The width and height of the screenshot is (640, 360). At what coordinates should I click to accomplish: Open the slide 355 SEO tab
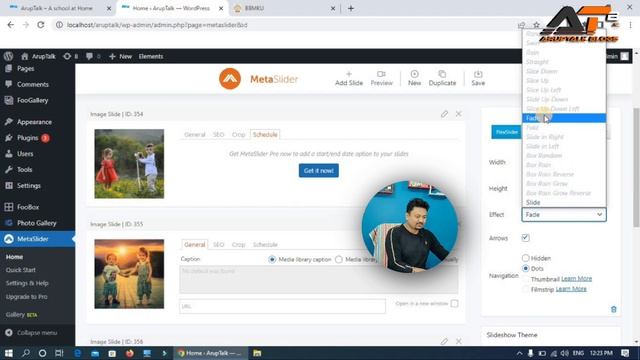(218, 245)
